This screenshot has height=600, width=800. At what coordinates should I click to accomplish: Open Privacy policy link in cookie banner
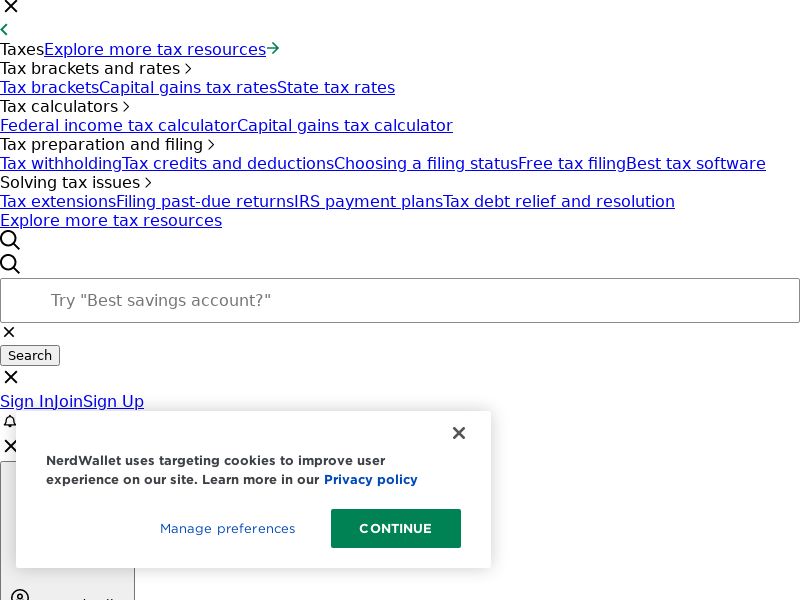coord(371,480)
